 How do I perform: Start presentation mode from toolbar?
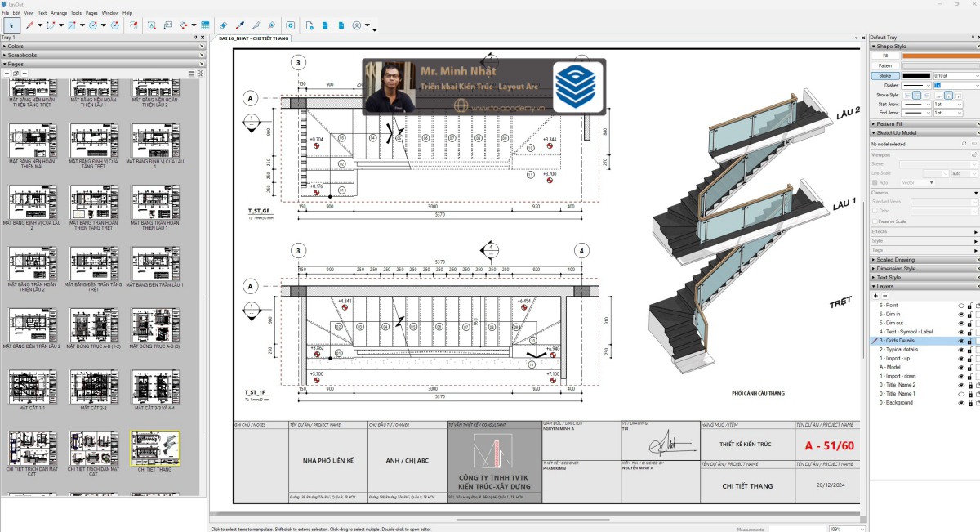pos(290,25)
